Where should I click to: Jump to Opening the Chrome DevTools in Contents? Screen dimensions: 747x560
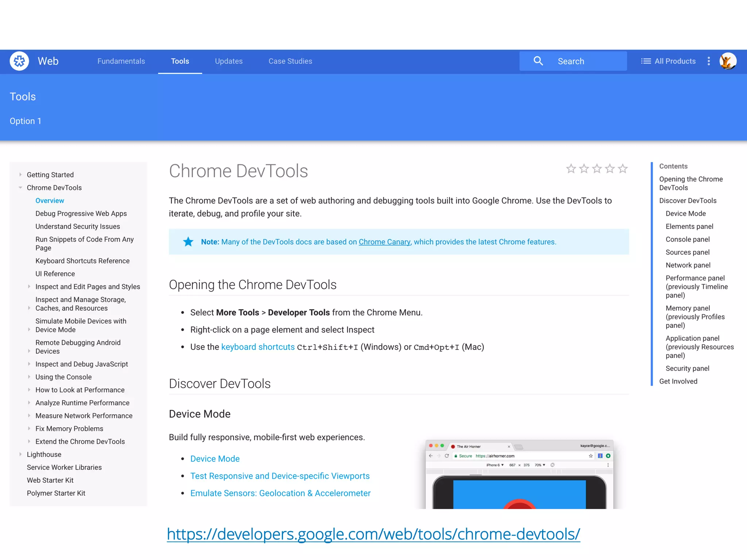[691, 183]
